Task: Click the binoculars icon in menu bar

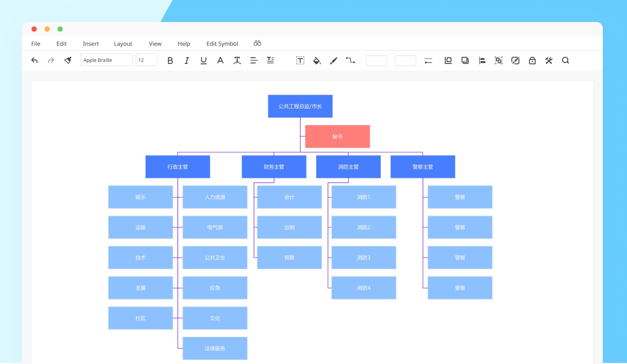Action: [x=257, y=43]
